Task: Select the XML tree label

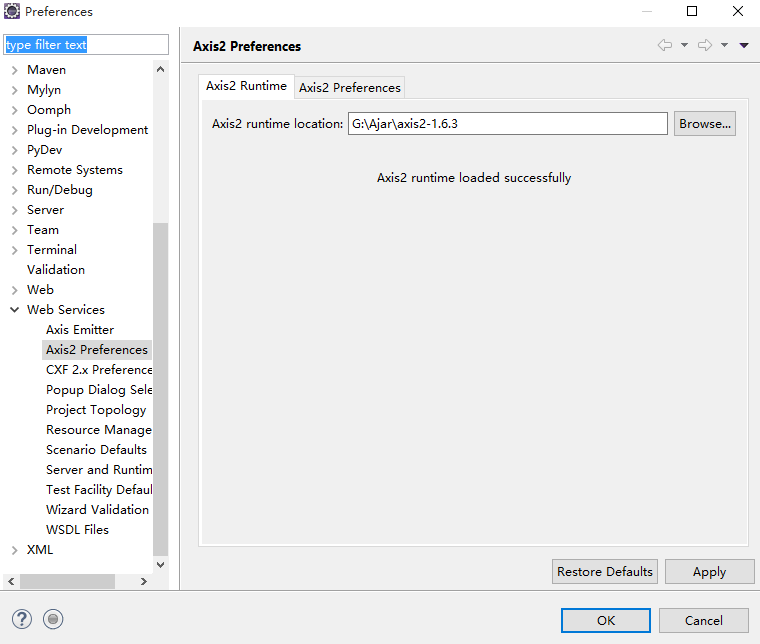Action: [x=40, y=550]
